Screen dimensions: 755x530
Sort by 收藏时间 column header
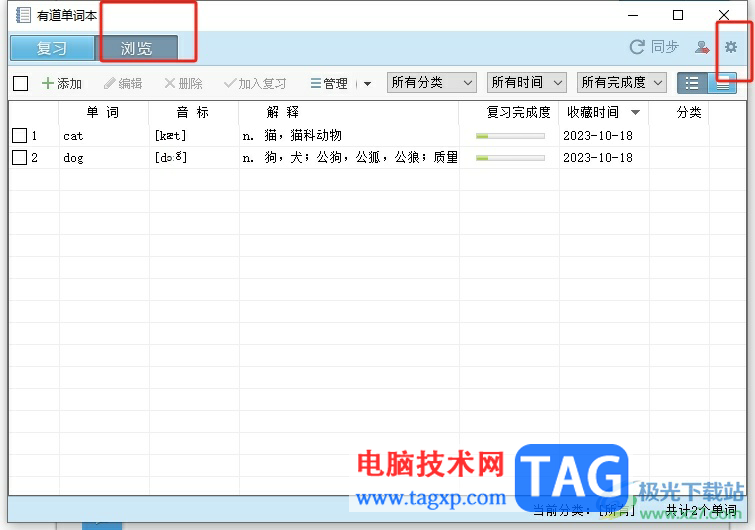click(593, 112)
